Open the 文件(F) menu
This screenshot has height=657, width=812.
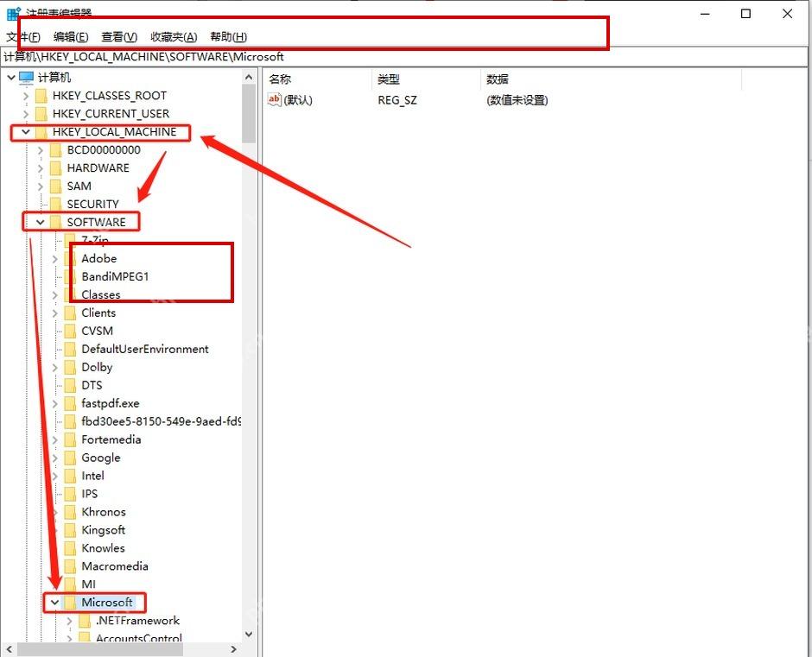pos(23,37)
